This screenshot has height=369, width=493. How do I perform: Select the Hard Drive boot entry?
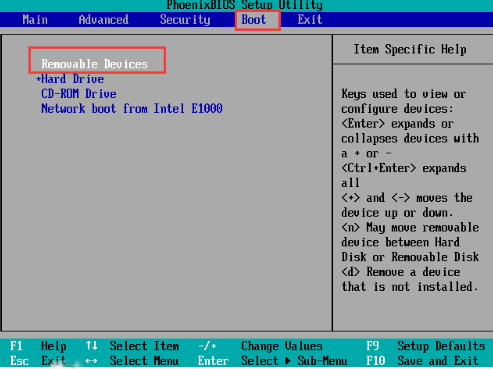[72, 79]
